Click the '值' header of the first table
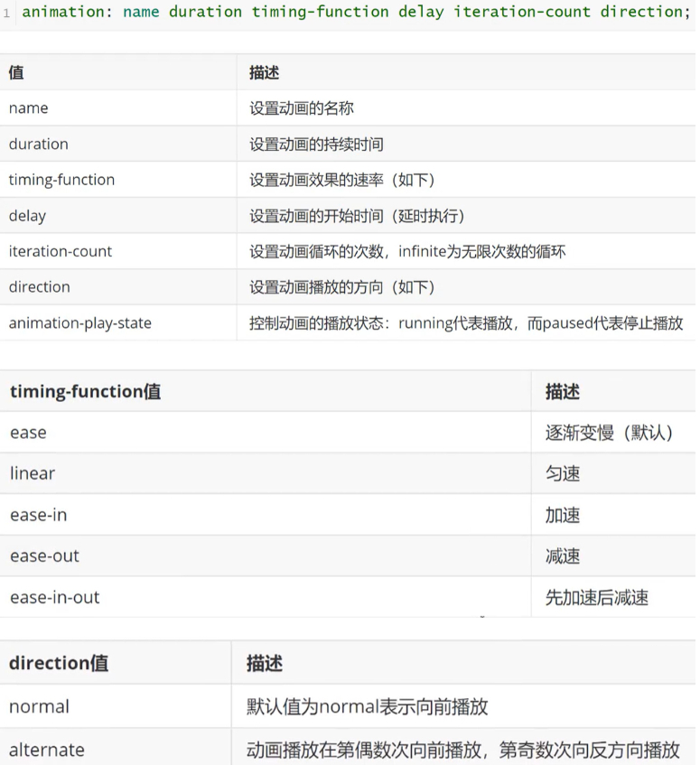Viewport: 700px width, 765px height. (x=16, y=72)
